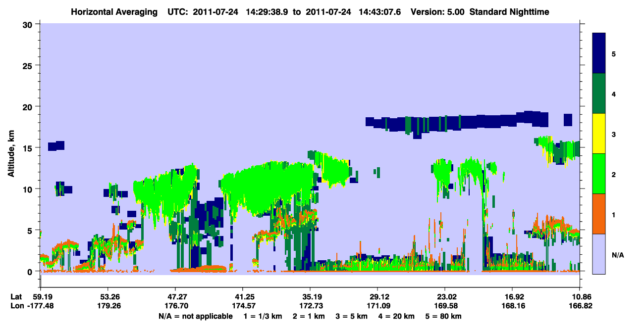Click legend text '1 = 1/3 km'
The height and width of the screenshot is (330, 644).
point(262,316)
